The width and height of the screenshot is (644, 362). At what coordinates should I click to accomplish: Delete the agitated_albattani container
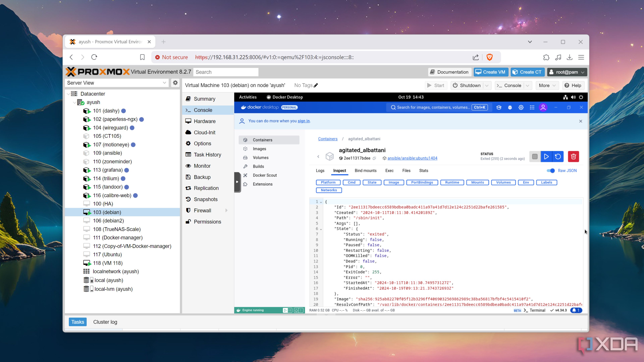click(x=574, y=157)
